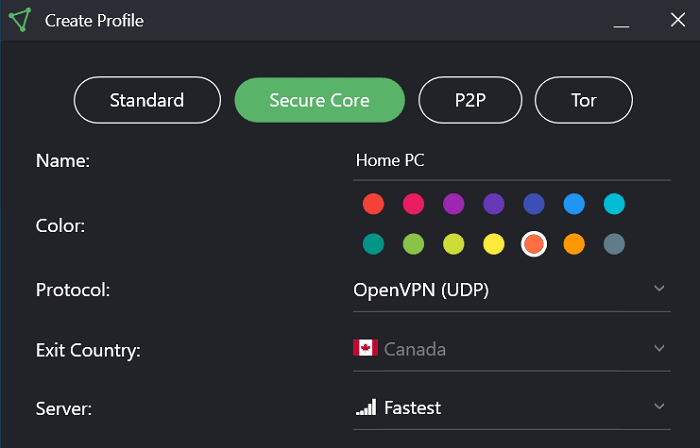700x448 pixels.
Task: Select the Tor profile type
Action: pos(583,100)
